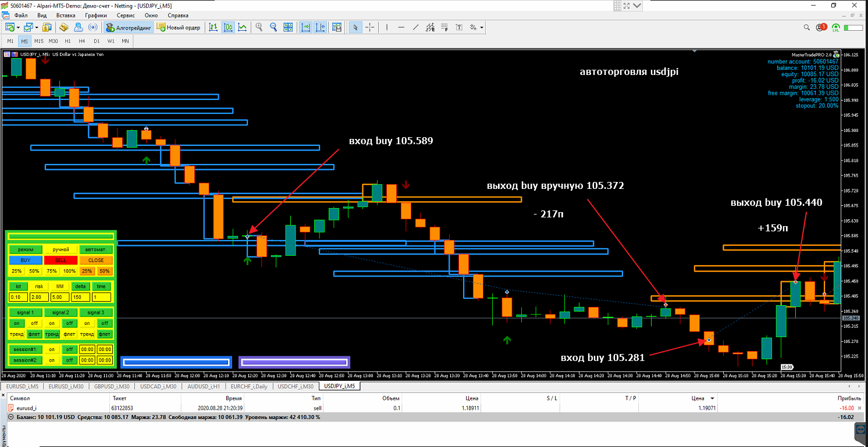Click the 100% volume button

coord(70,271)
